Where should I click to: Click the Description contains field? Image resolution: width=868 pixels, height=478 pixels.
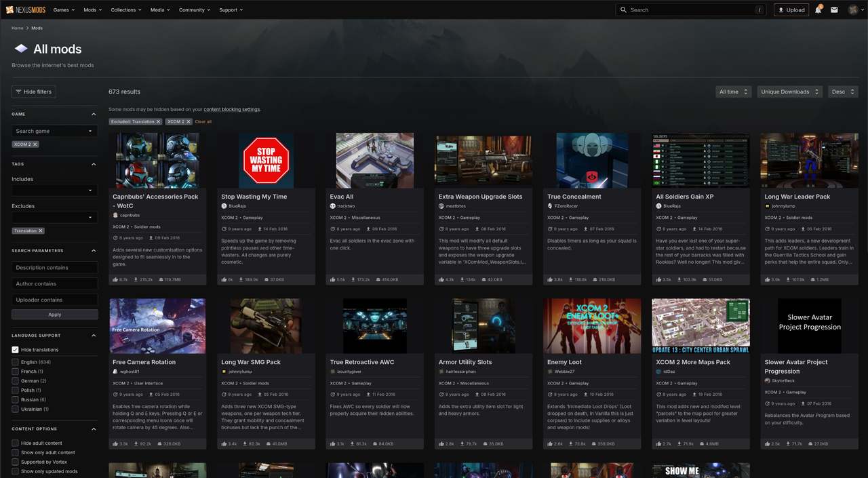coord(54,268)
